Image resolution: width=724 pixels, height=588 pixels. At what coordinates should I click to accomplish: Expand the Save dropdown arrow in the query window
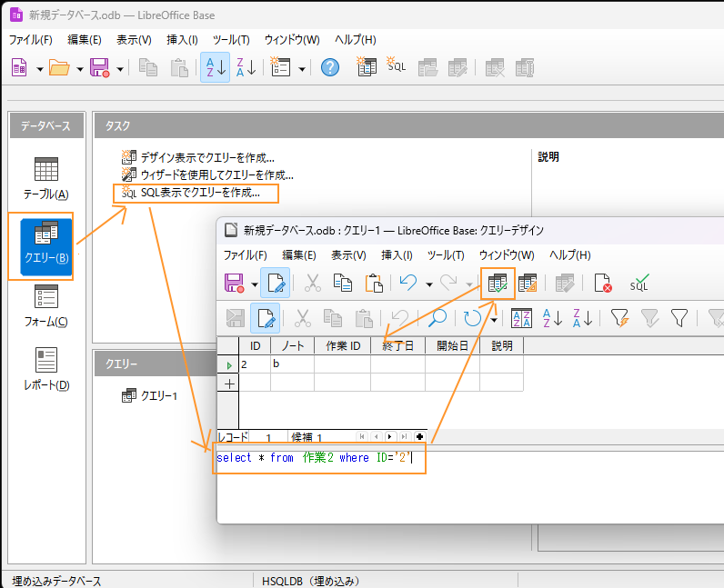pos(255,284)
